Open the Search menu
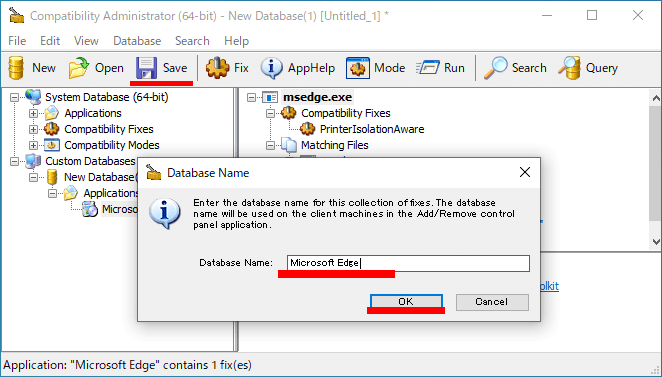The image size is (662, 377). [192, 41]
